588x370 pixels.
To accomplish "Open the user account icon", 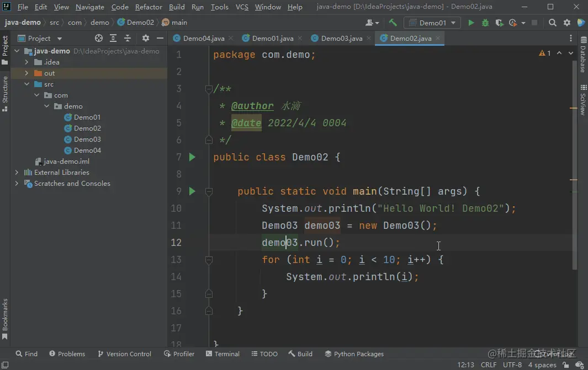I will (372, 23).
